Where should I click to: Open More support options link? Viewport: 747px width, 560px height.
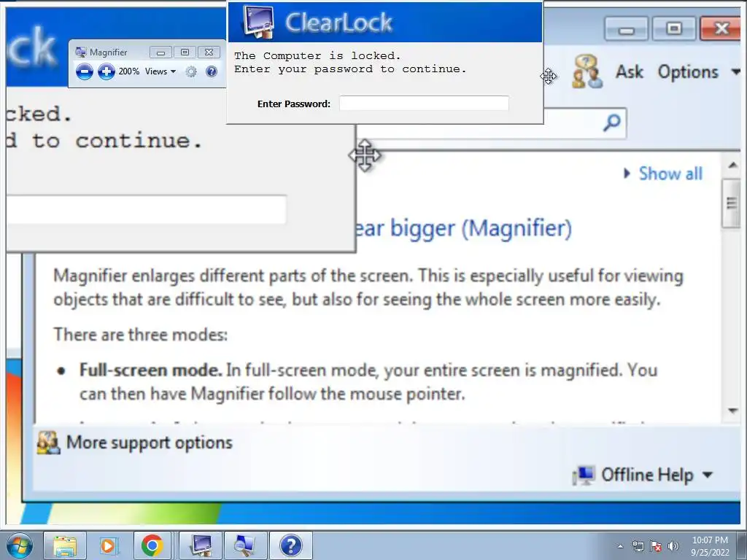[149, 443]
